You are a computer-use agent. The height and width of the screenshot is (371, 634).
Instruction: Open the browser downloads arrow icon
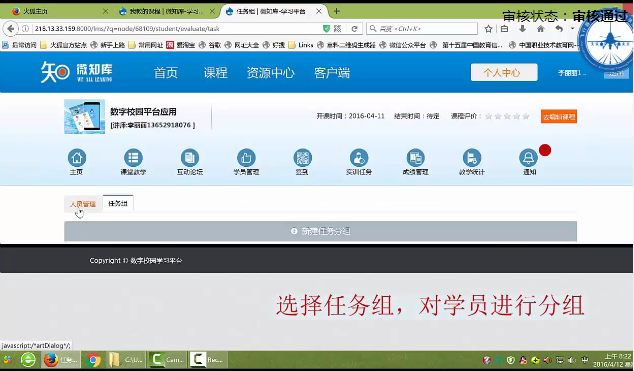coord(522,29)
